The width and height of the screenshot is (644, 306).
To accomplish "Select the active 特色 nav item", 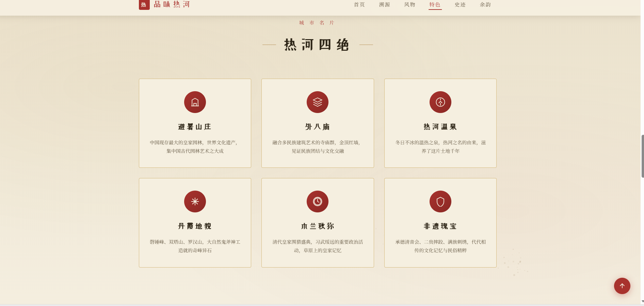I will pyautogui.click(x=435, y=5).
